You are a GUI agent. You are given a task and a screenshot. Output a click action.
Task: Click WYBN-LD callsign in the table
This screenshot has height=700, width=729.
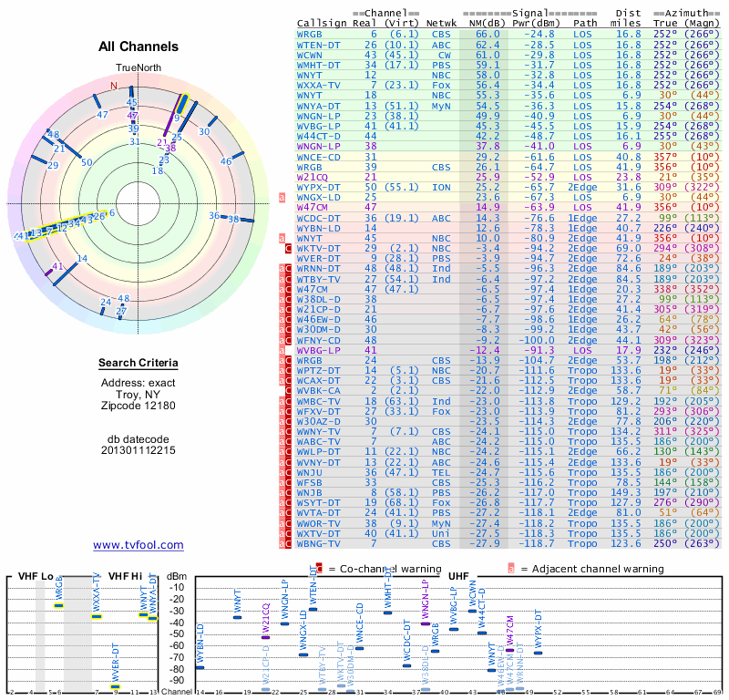point(318,229)
